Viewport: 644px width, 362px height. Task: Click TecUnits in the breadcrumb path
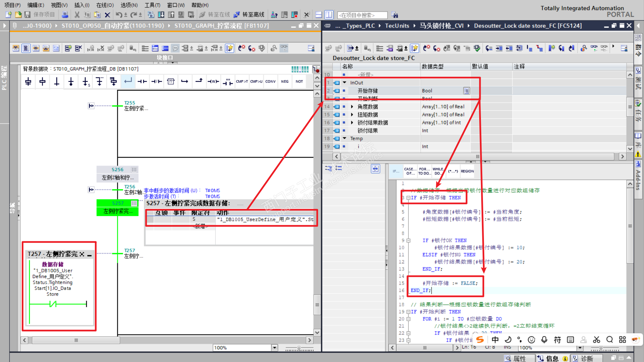pos(397,26)
